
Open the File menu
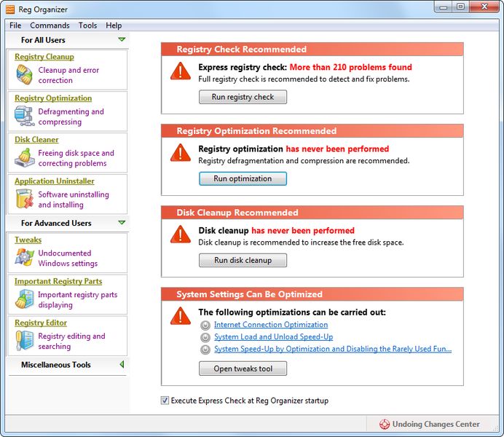[x=15, y=25]
